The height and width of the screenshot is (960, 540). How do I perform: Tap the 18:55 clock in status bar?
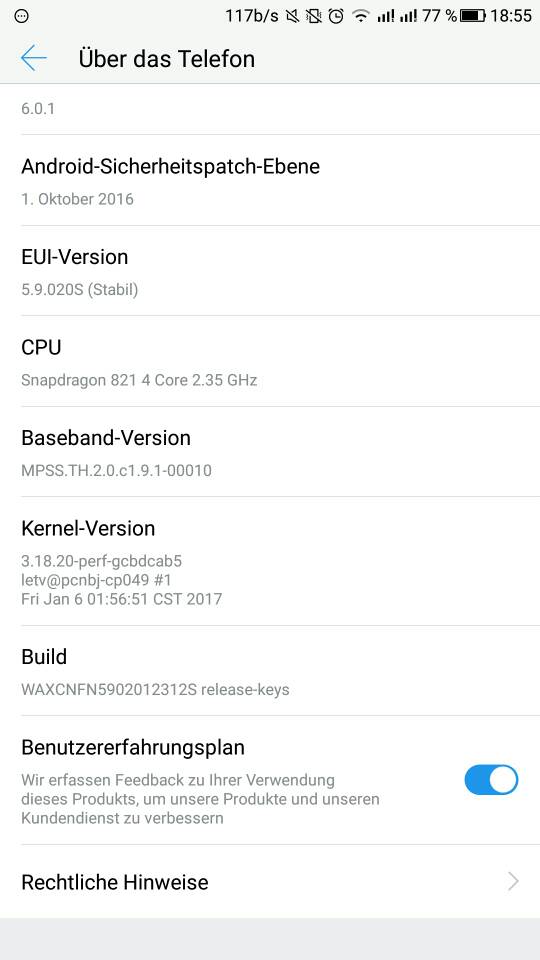coord(511,16)
